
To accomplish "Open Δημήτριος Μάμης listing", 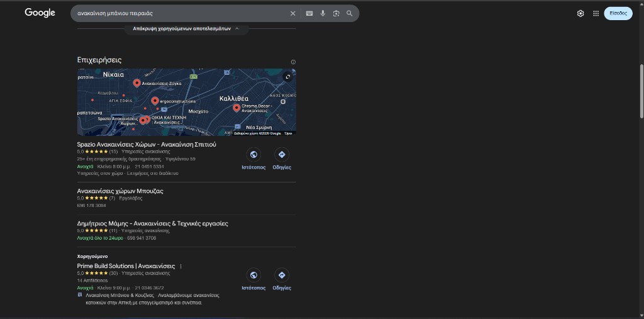I will pyautogui.click(x=152, y=223).
